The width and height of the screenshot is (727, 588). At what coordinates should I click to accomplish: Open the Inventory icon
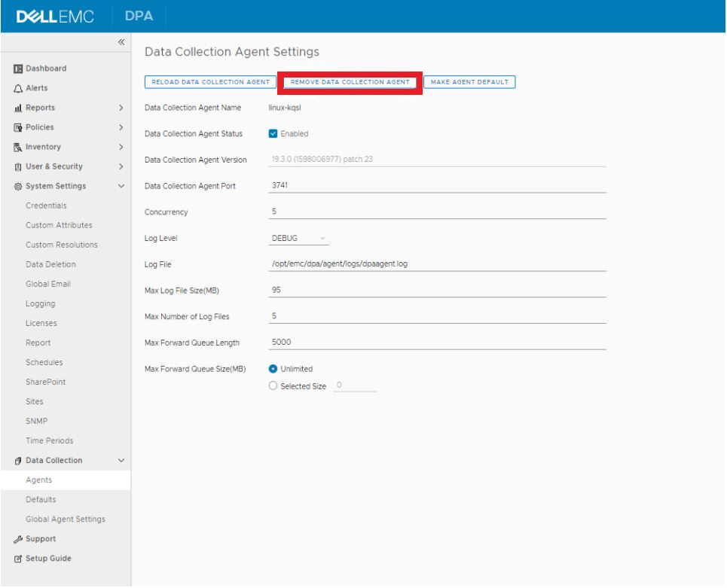click(x=17, y=146)
